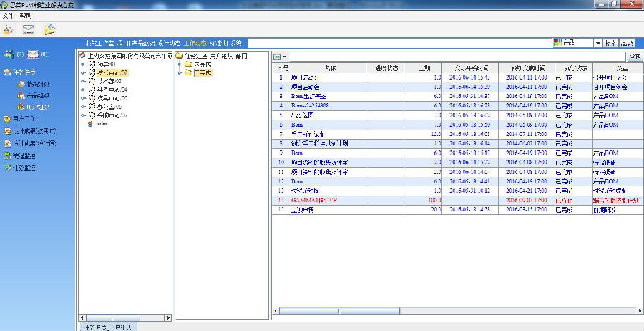Expand the 已完成 folder node
Screen dimensions: 644x331
point(180,72)
